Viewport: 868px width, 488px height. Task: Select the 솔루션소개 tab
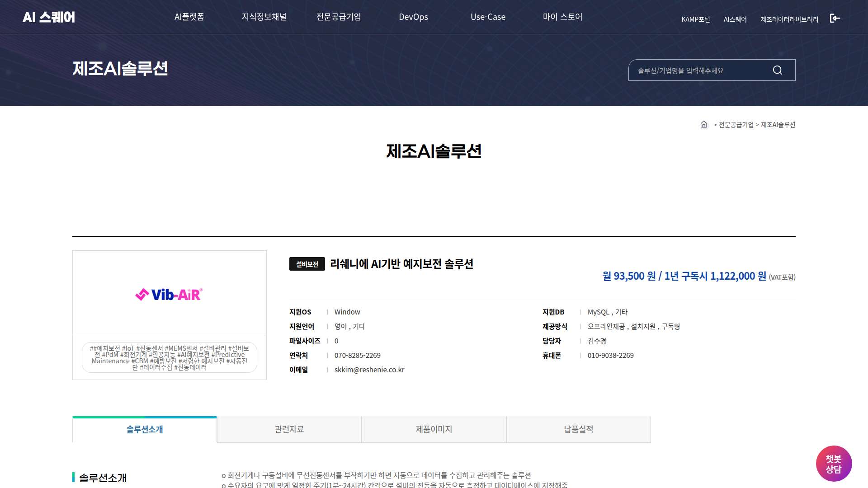pyautogui.click(x=145, y=429)
